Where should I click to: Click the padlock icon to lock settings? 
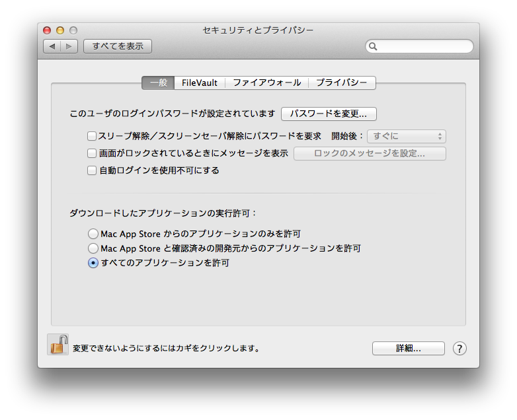tap(58, 345)
